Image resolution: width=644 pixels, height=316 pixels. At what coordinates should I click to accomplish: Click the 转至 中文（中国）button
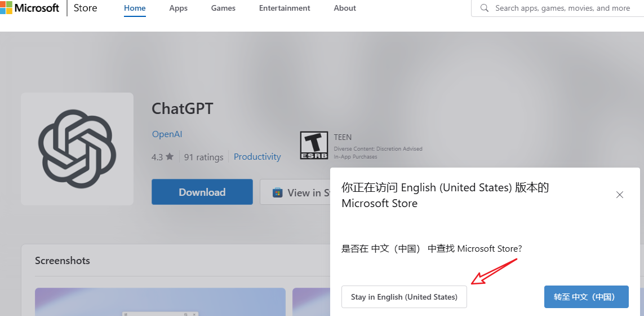tap(586, 297)
